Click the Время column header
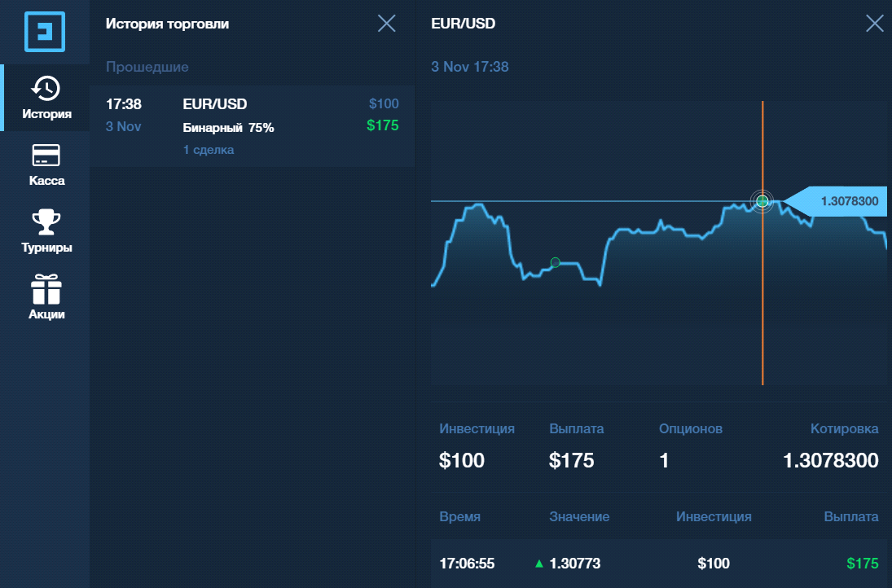Screen dimensions: 892x588 tap(459, 516)
